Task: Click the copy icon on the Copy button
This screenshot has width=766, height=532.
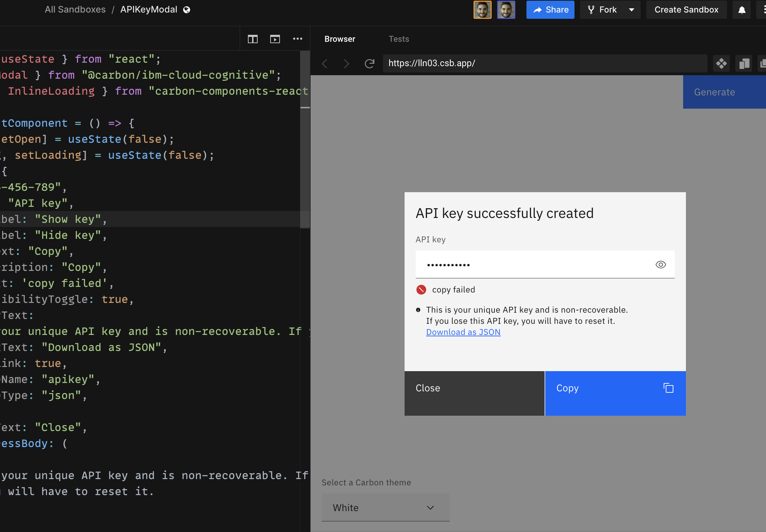Action: tap(669, 388)
